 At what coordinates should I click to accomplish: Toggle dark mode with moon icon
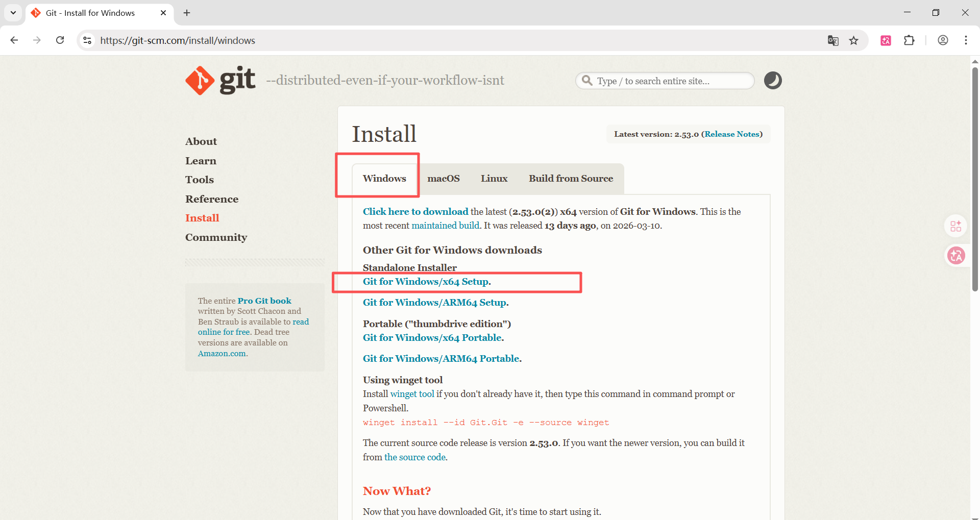point(772,81)
